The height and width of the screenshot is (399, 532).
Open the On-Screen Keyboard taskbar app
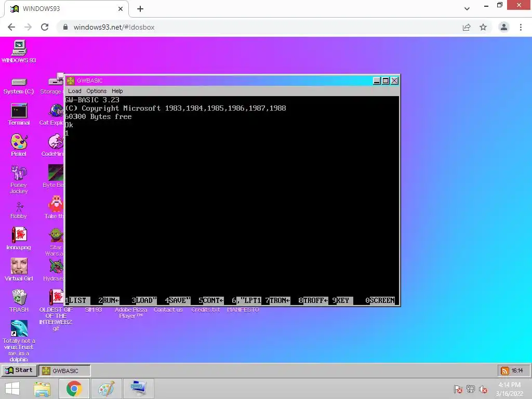coord(138,389)
